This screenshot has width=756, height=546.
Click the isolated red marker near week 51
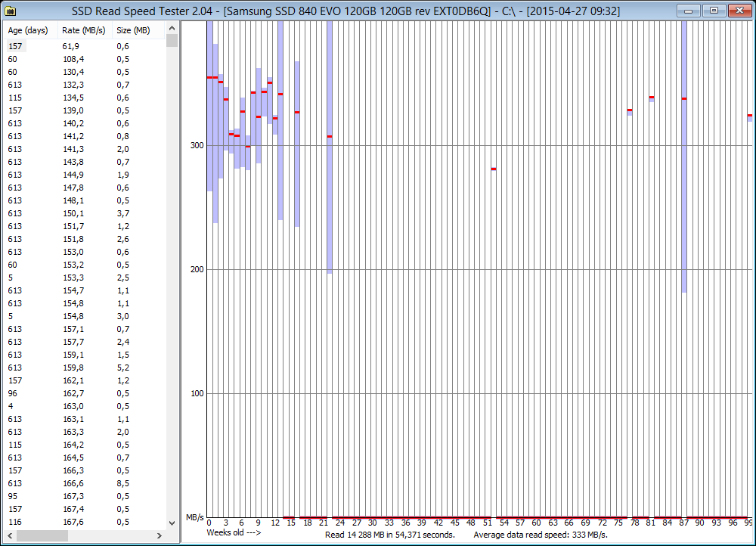494,169
